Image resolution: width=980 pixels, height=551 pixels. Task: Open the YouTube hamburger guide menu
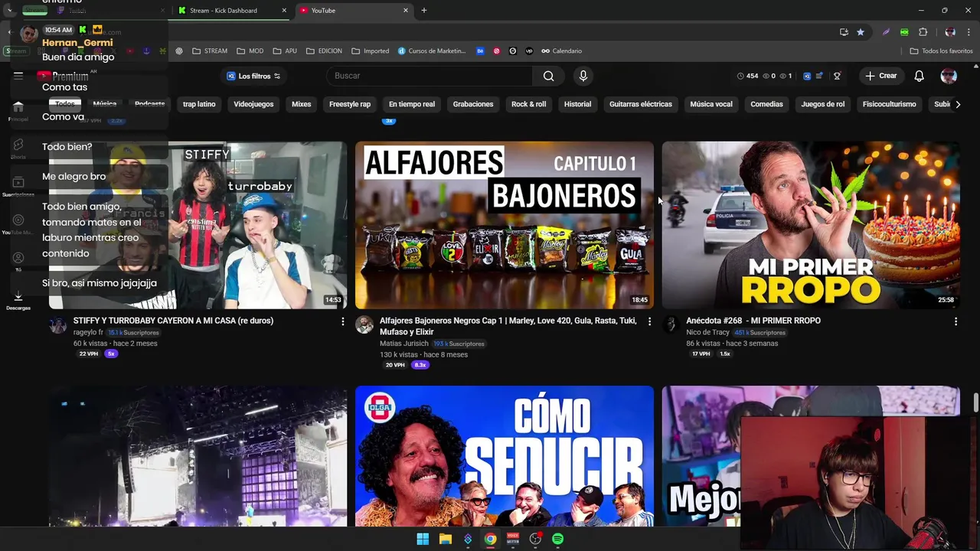[18, 76]
